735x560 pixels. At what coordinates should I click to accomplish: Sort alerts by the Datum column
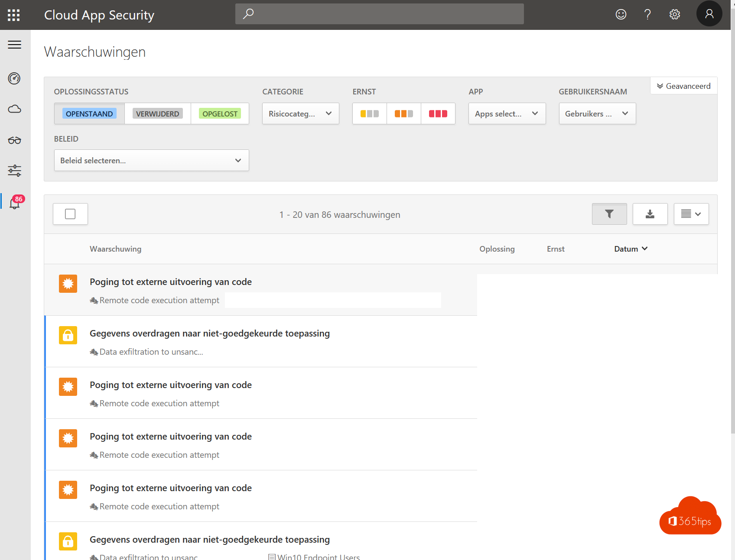pos(630,249)
